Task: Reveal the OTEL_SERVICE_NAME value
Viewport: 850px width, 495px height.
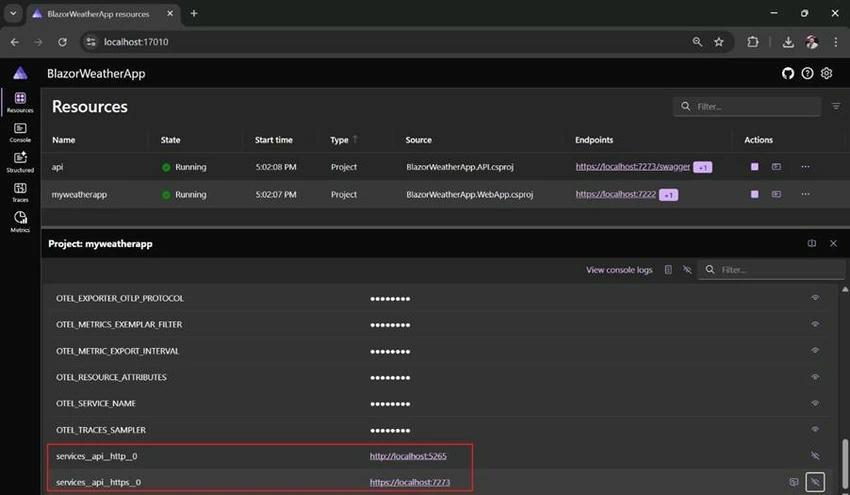Action: coord(815,403)
